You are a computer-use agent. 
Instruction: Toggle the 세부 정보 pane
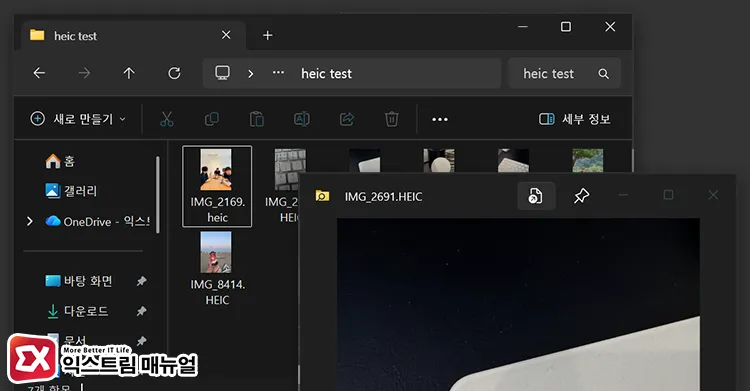pyautogui.click(x=574, y=119)
